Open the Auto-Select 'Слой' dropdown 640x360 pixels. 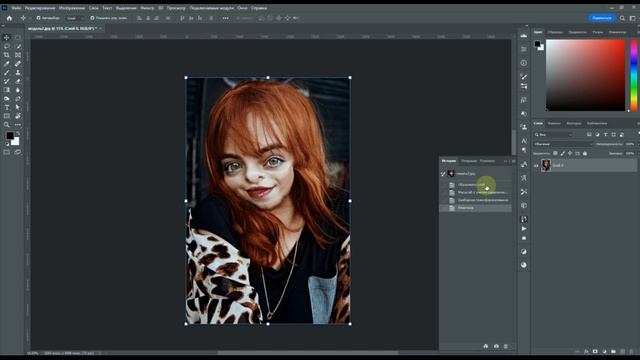[74, 18]
